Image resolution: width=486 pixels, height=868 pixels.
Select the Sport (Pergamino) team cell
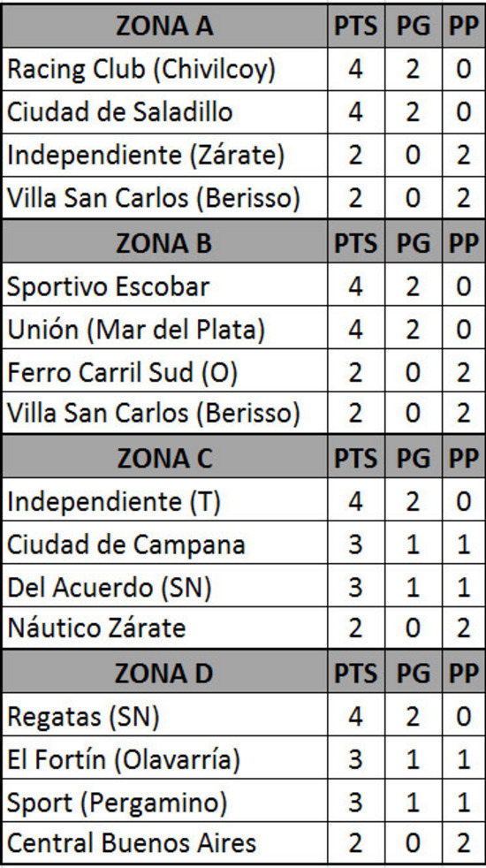click(x=164, y=801)
